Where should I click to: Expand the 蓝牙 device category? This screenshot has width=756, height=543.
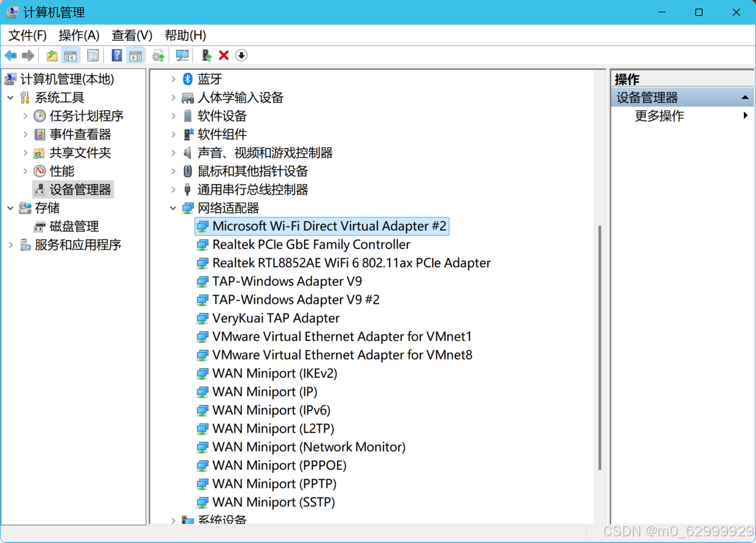point(173,79)
